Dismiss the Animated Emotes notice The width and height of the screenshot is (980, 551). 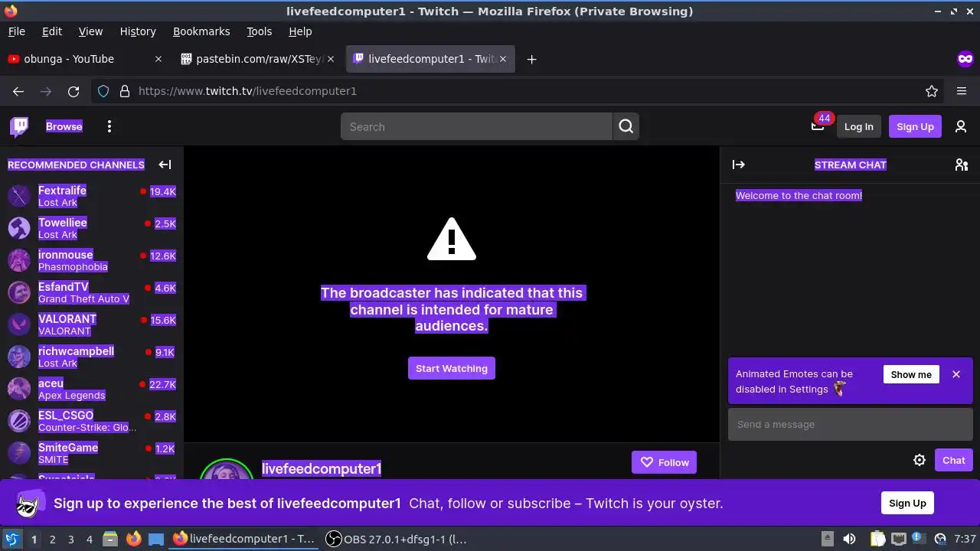[x=956, y=374]
